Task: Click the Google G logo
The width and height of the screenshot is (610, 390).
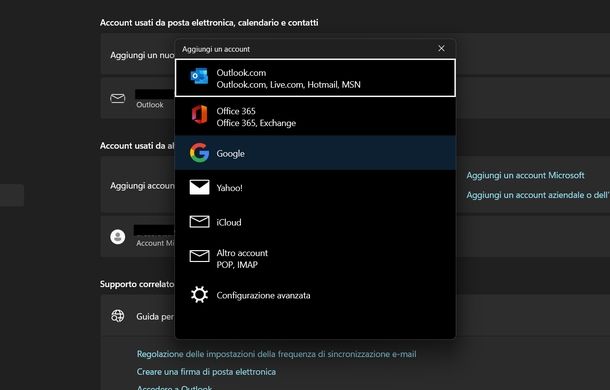Action: coord(199,153)
